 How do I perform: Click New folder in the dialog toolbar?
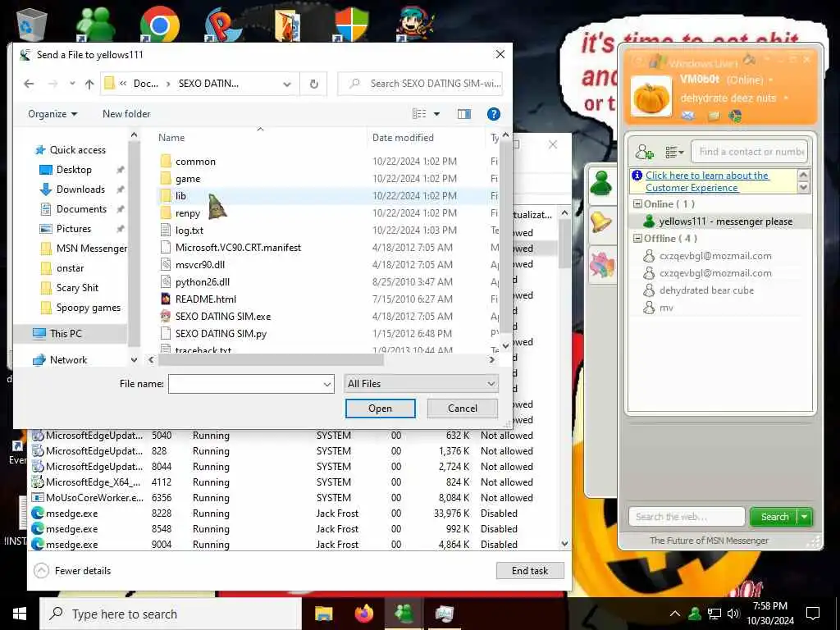[x=126, y=114]
